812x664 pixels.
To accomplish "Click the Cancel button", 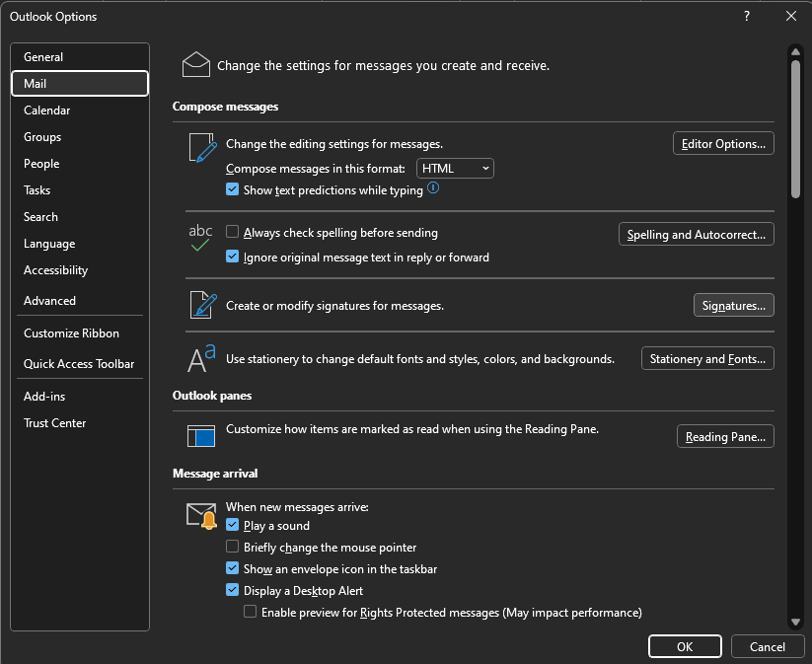I will (x=767, y=646).
